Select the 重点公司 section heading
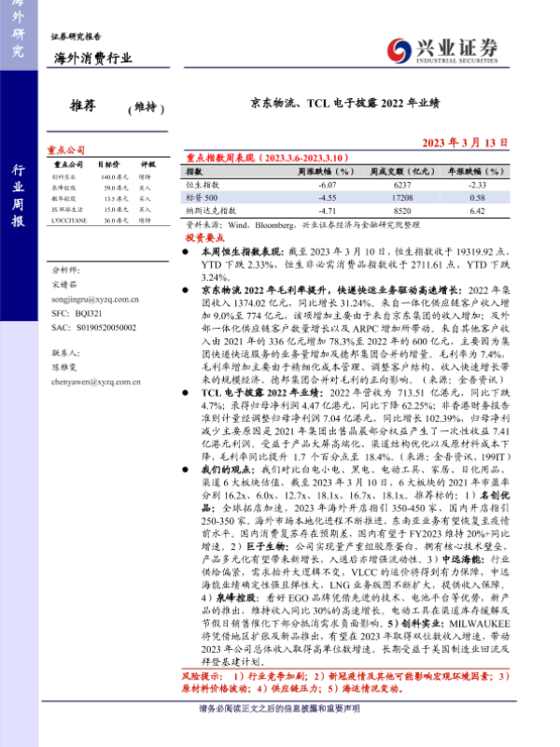This screenshot has width=560, height=747. pyautogui.click(x=65, y=148)
